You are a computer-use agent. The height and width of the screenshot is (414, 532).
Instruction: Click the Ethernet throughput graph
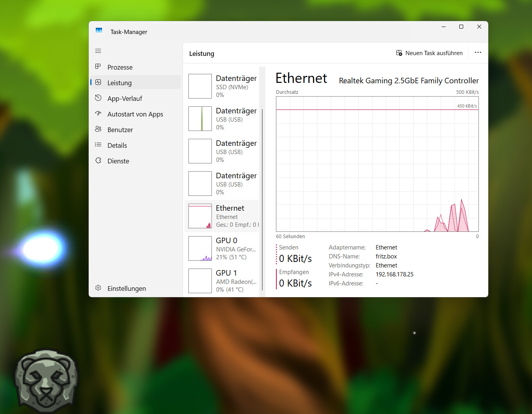pyautogui.click(x=377, y=164)
